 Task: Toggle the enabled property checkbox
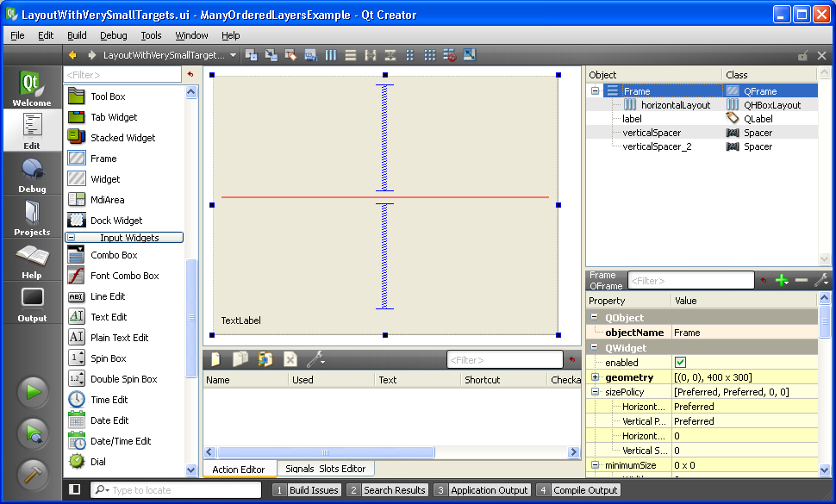pos(680,363)
